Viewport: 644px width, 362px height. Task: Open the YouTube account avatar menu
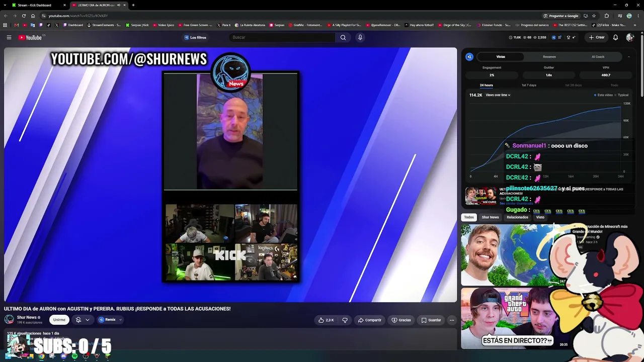click(x=629, y=37)
